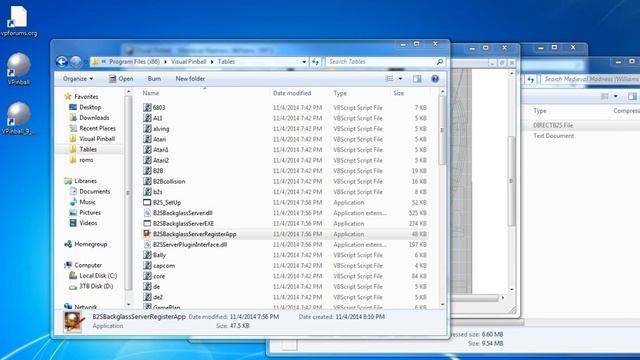The width and height of the screenshot is (640, 360).
Task: Click the Open toolbar button
Action: [121, 79]
